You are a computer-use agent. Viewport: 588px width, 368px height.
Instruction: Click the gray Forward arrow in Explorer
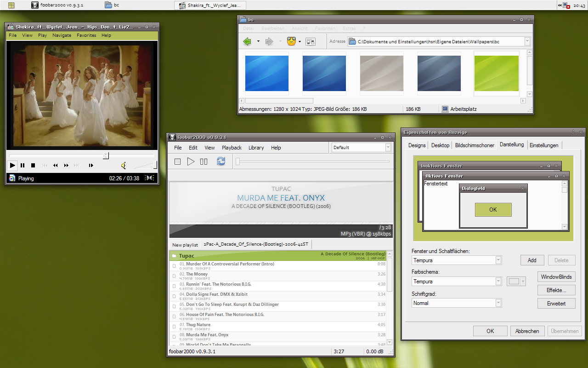pyautogui.click(x=269, y=41)
